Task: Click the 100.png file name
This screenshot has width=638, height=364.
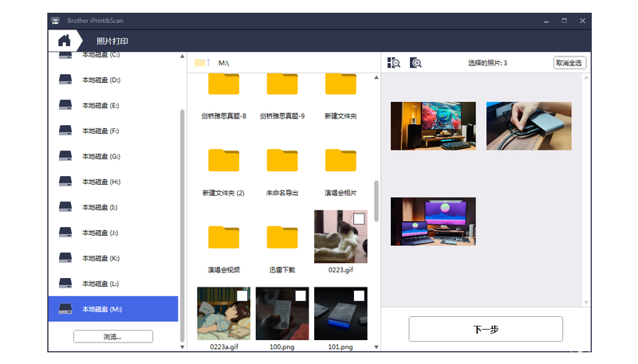Action: click(x=282, y=347)
